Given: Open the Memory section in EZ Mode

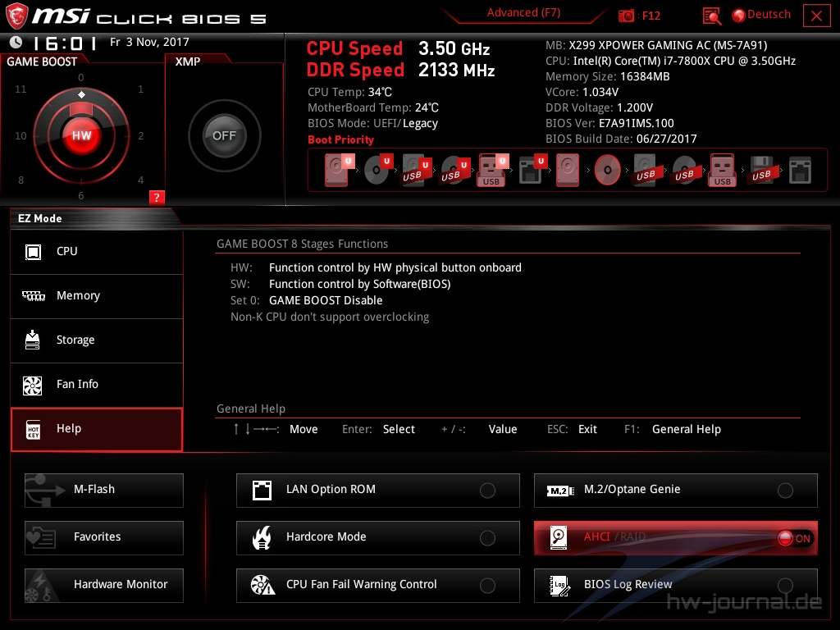Looking at the screenshot, I should 97,296.
